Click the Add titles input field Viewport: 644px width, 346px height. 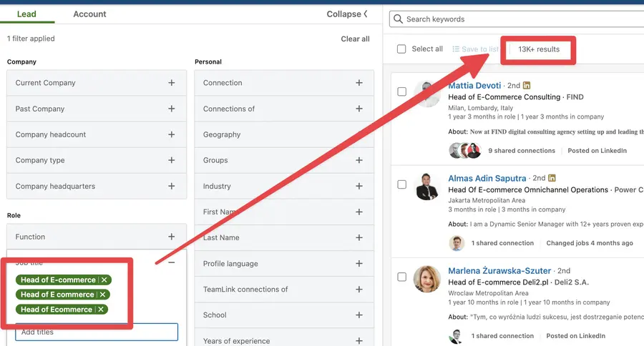[97, 332]
